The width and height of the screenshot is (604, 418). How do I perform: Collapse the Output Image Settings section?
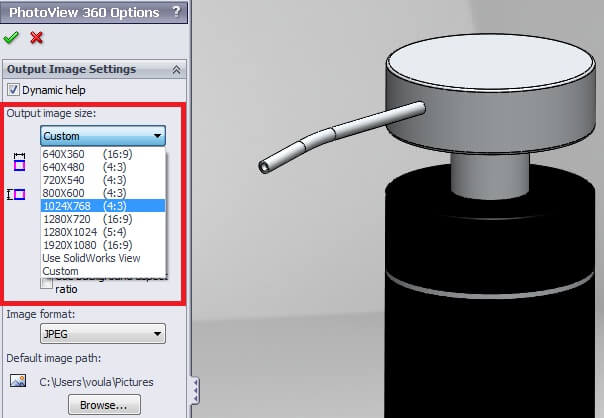[x=177, y=70]
